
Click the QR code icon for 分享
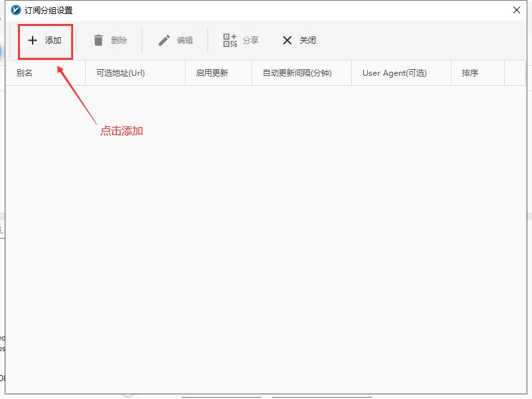230,41
